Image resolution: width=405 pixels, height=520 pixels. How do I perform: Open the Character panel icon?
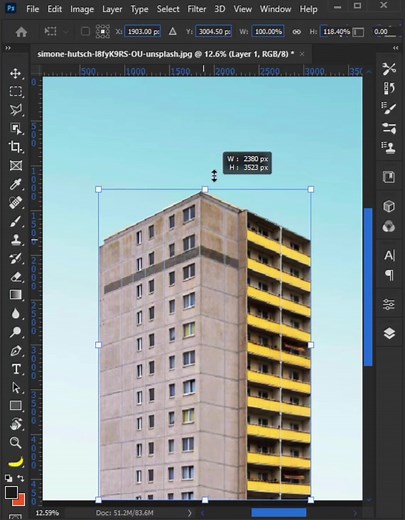click(389, 256)
